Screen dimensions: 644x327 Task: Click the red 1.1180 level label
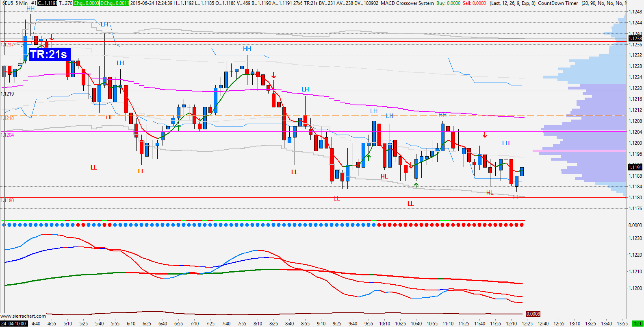[x=7, y=201]
